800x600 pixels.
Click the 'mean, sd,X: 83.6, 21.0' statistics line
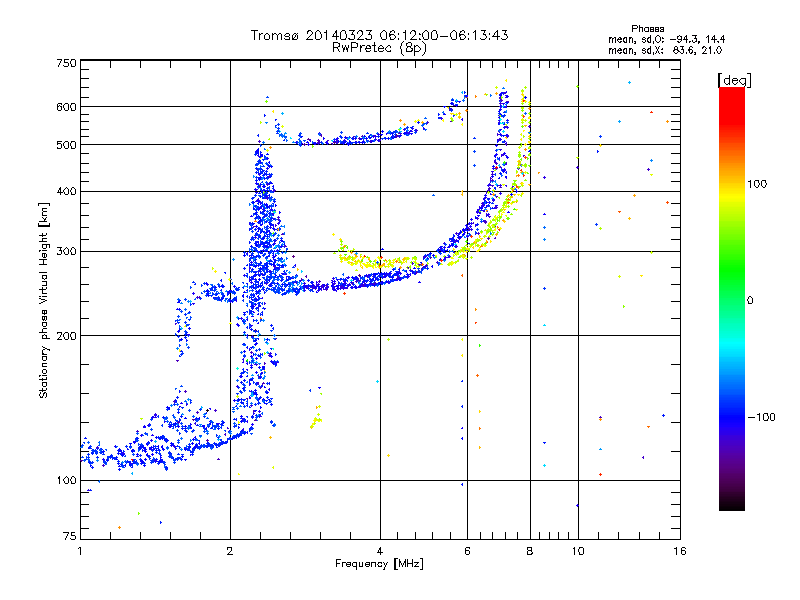665,50
